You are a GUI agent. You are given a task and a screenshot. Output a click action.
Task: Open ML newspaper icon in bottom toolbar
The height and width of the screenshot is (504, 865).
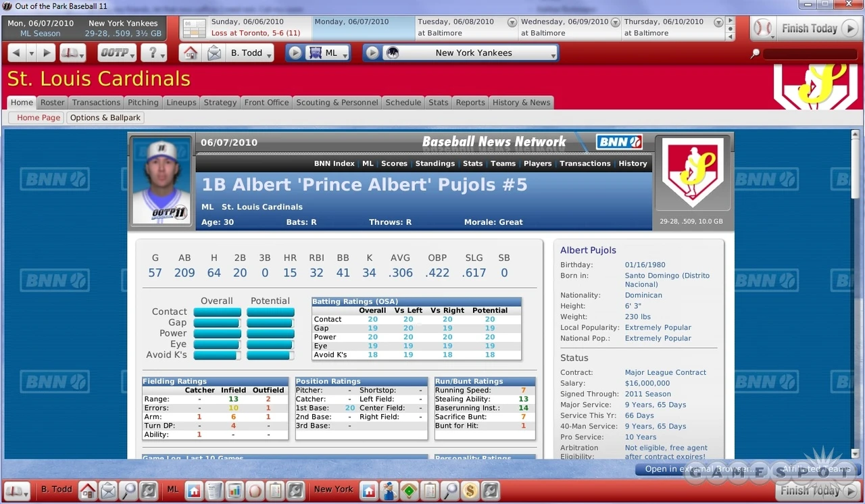215,490
